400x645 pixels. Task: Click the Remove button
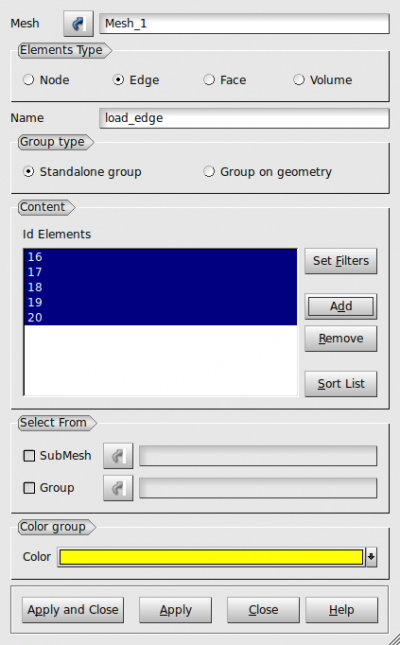click(341, 339)
